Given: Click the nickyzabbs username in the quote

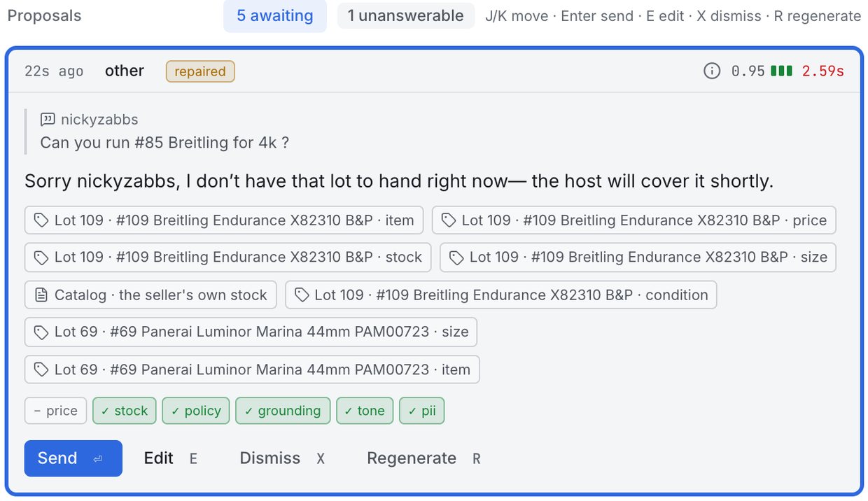Looking at the screenshot, I should point(99,119).
